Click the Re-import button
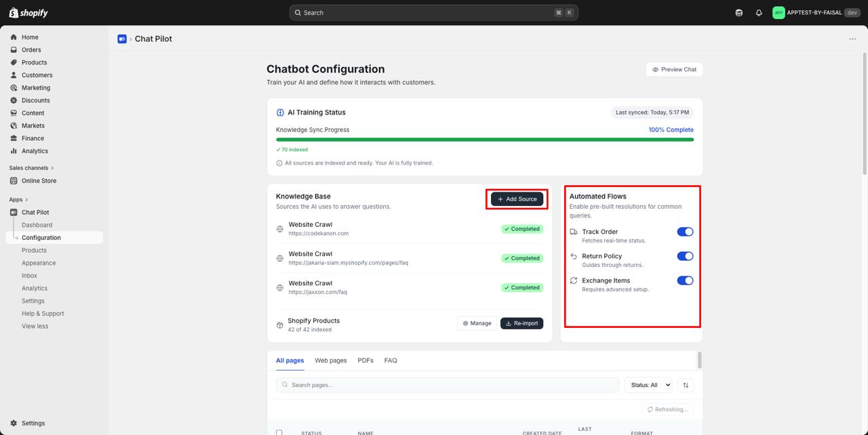The image size is (868, 435). tap(521, 323)
